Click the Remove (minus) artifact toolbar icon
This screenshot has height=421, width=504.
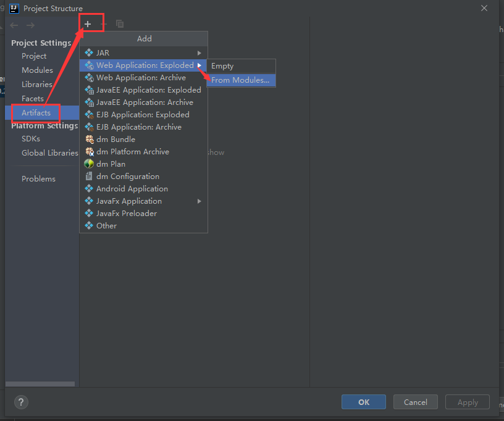104,24
